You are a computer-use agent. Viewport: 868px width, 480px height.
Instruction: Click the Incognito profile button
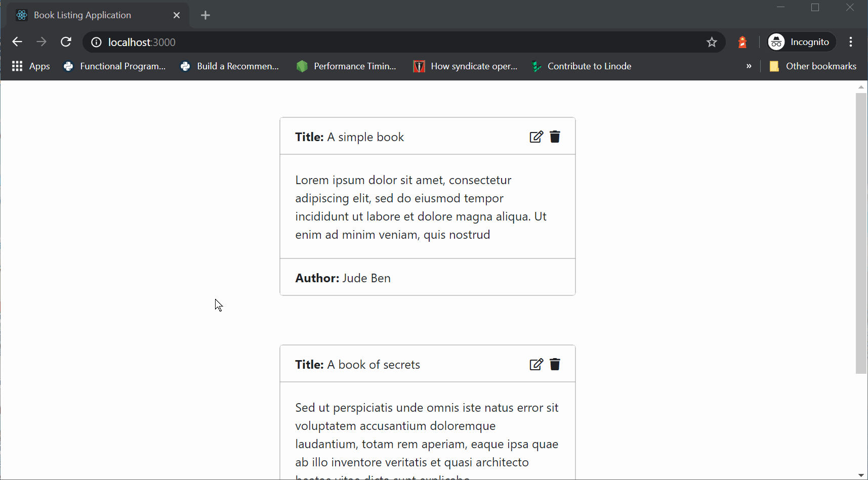point(802,42)
